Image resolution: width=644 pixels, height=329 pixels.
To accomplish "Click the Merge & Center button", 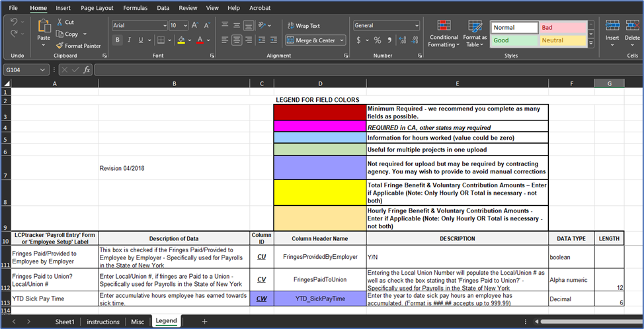I will click(311, 40).
